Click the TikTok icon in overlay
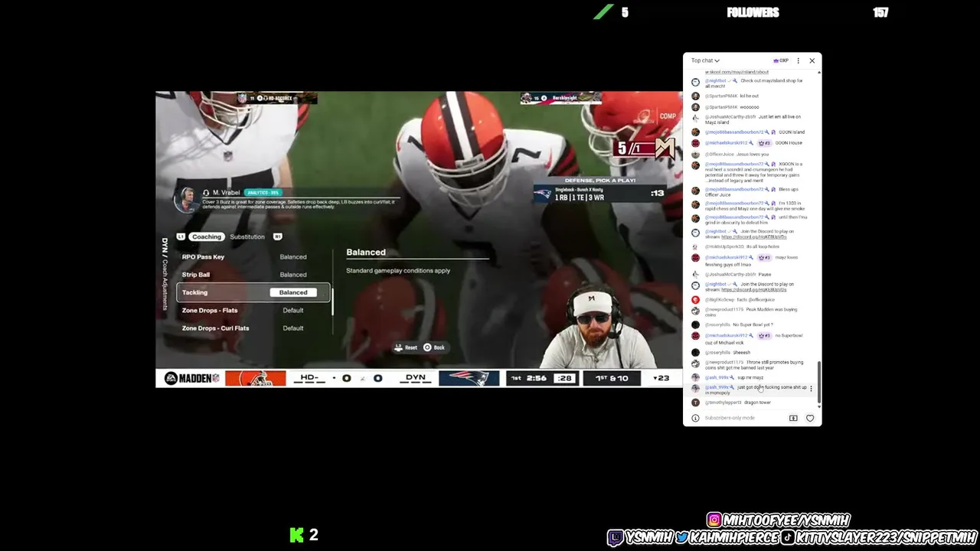980x551 pixels. 787,537
